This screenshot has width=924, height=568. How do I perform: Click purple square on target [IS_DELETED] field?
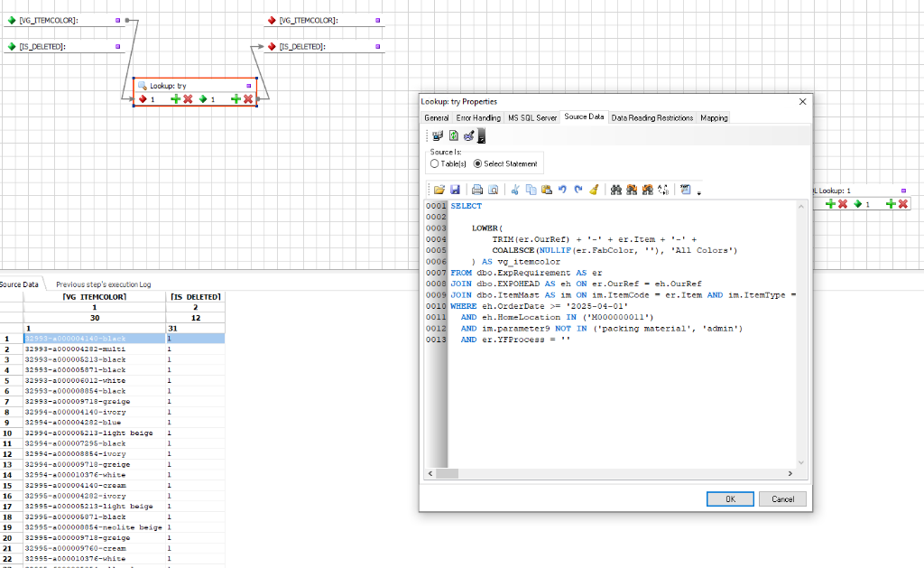click(378, 46)
